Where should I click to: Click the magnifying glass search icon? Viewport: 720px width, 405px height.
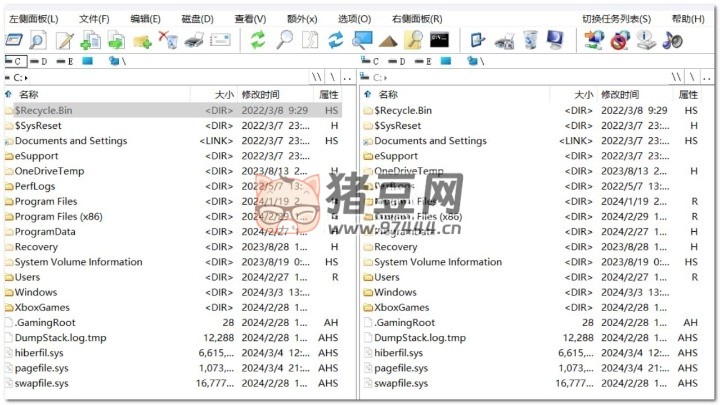(284, 40)
